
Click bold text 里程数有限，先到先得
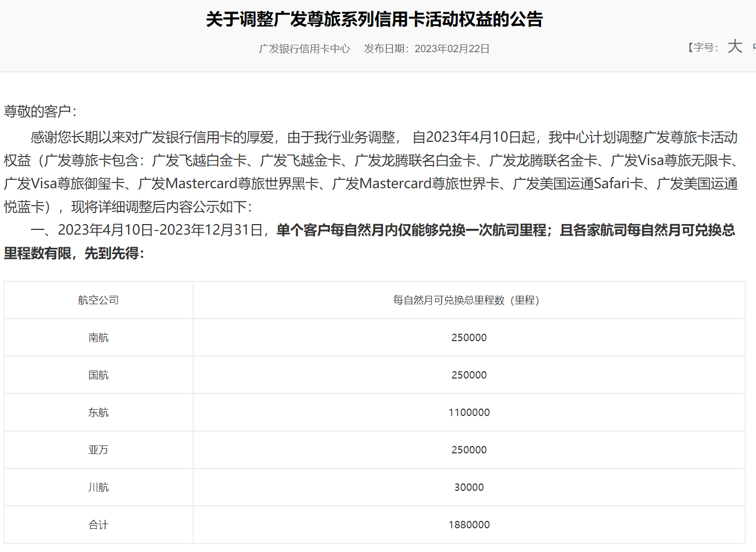coord(72,254)
